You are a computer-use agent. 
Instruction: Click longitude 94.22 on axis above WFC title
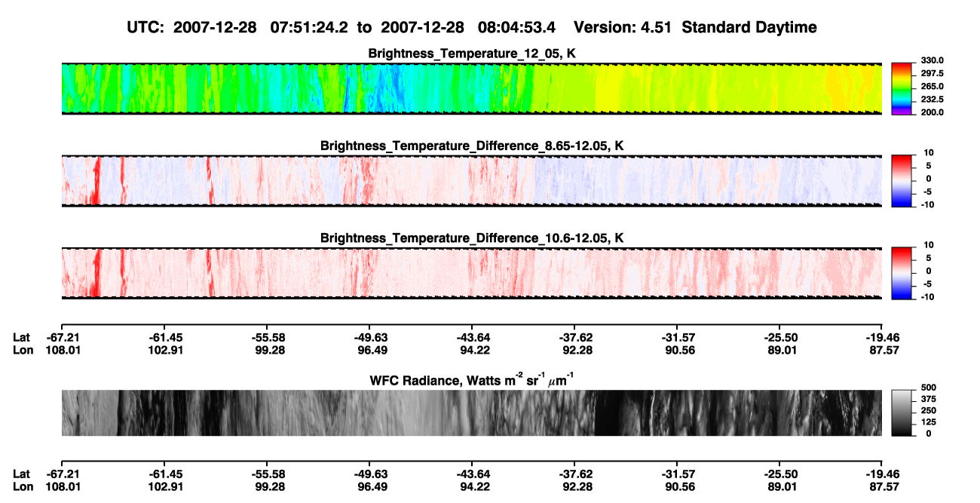[473, 350]
